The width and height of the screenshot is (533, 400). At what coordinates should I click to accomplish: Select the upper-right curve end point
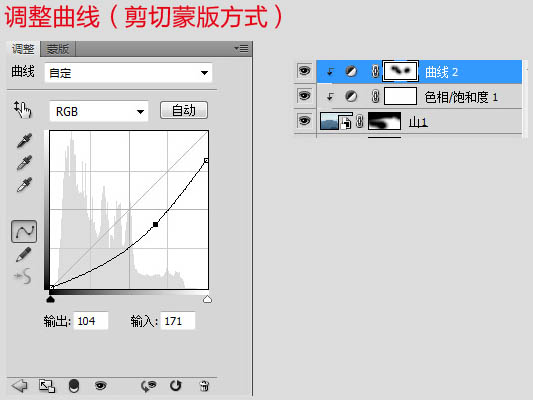tap(206, 160)
